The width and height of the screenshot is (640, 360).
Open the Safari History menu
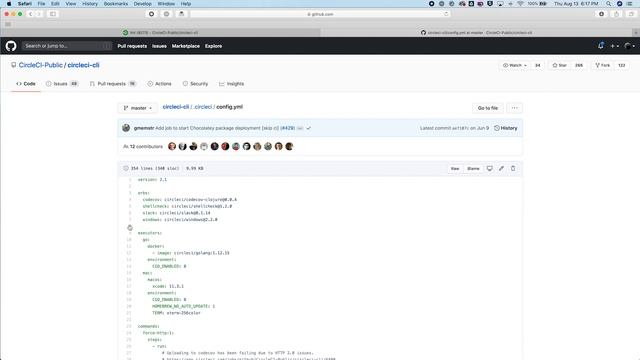pyautogui.click(x=90, y=4)
